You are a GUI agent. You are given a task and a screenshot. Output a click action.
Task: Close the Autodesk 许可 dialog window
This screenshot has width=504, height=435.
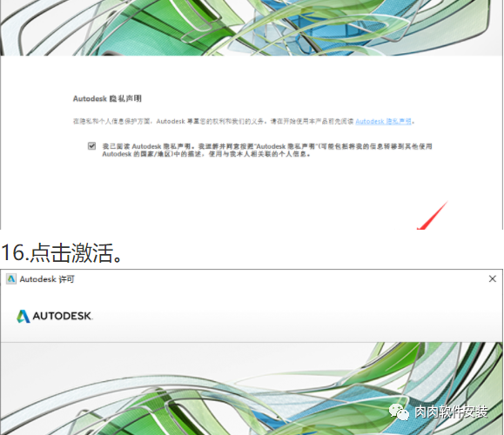pyautogui.click(x=493, y=279)
